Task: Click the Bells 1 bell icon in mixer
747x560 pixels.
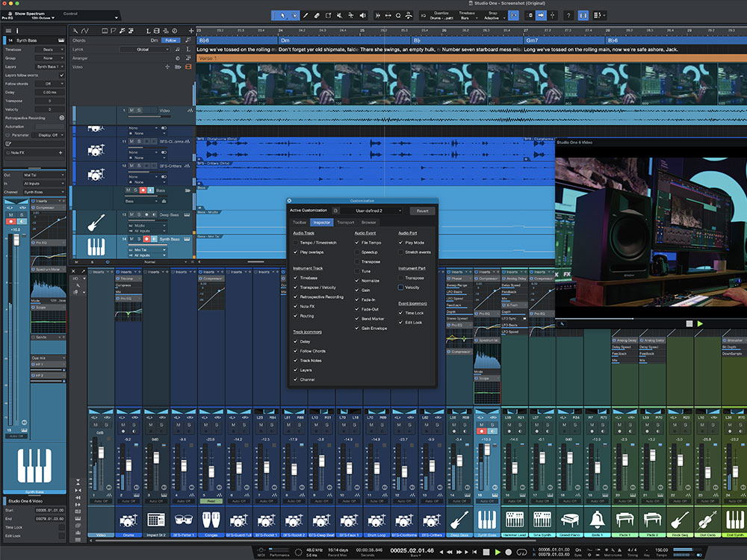Action: coord(597,519)
